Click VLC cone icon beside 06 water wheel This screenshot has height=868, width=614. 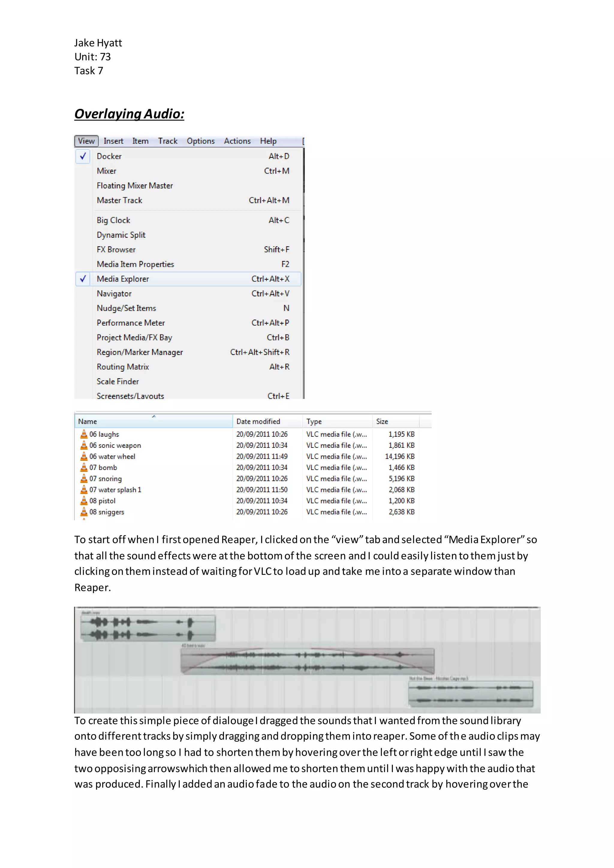click(84, 456)
